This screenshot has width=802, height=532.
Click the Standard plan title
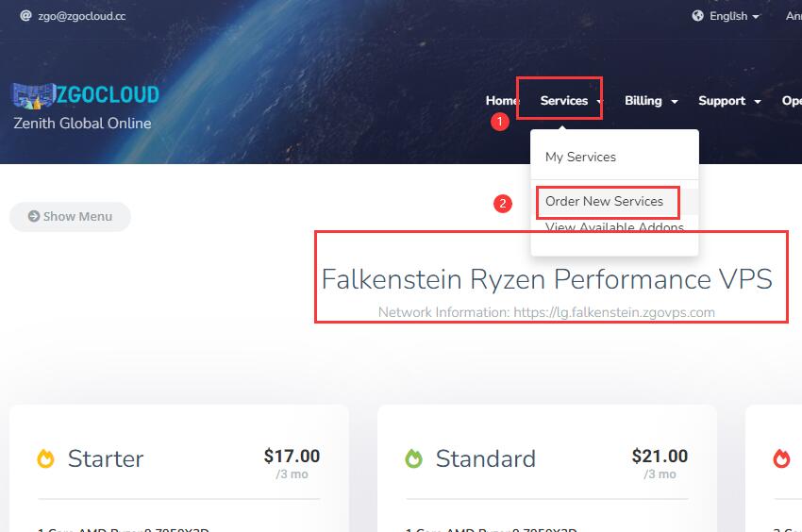(486, 458)
